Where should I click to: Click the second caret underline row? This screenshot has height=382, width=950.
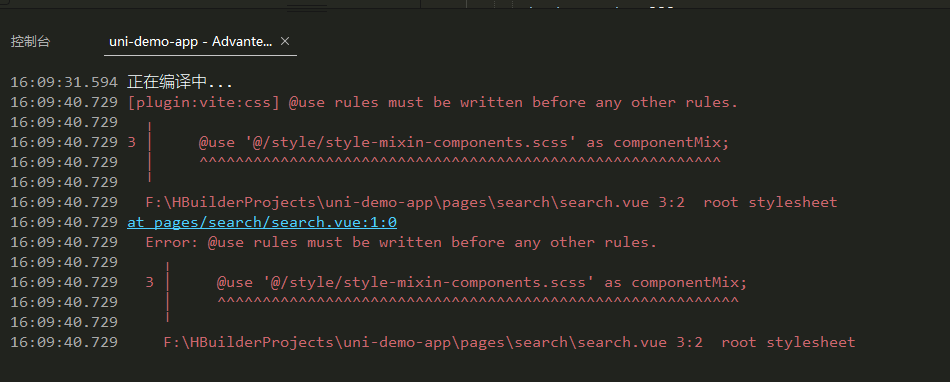click(x=477, y=301)
